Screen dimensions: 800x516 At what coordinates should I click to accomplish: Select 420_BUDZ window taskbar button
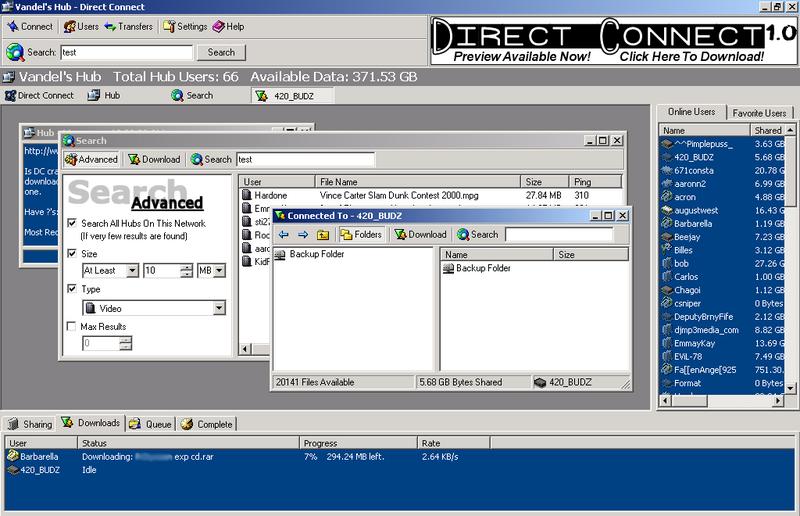tap(293, 95)
